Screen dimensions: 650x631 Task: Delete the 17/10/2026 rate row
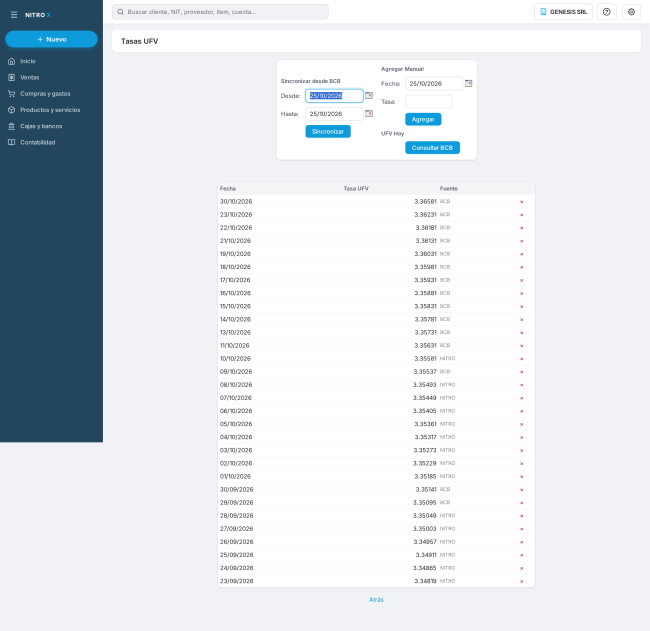pos(521,280)
